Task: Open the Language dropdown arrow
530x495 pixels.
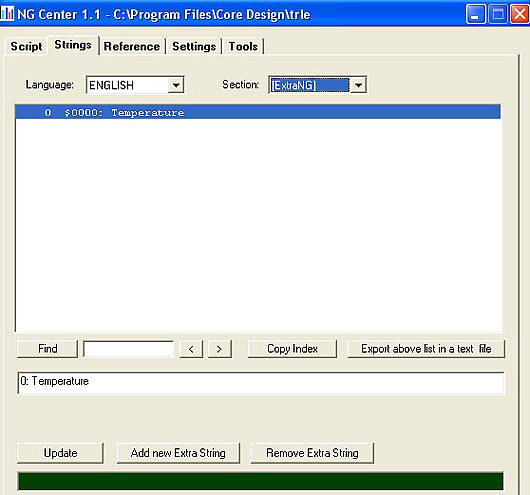Action: (176, 85)
